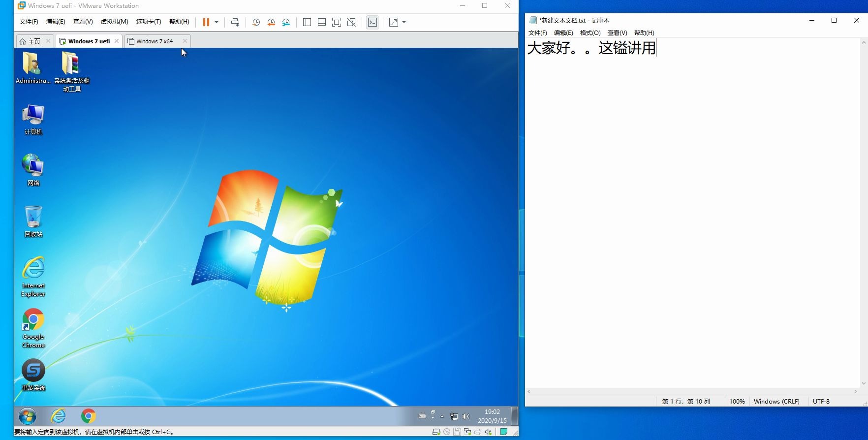
Task: Enter full screen mode in VMware
Action: (337, 22)
